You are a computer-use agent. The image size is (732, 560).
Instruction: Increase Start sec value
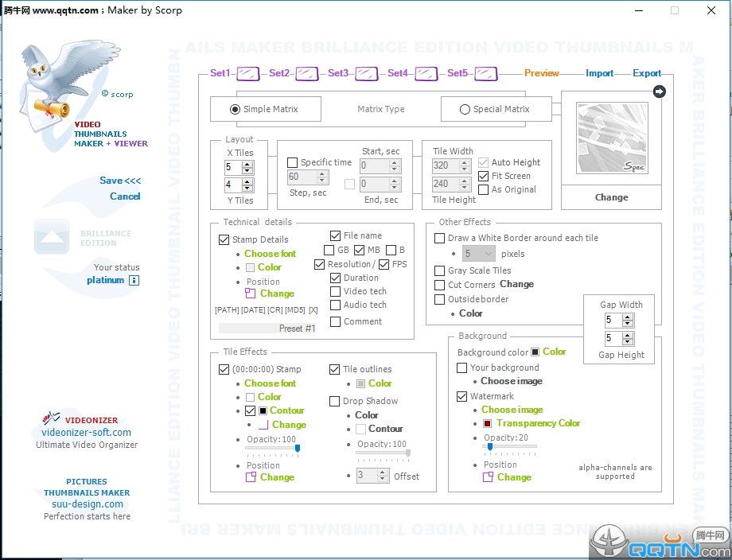pos(395,163)
